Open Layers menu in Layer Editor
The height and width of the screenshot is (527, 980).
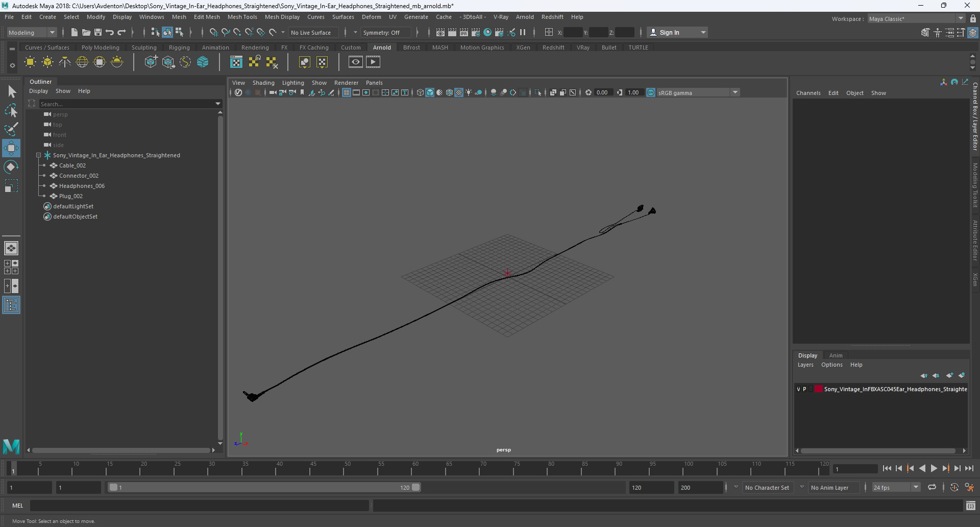[805, 365]
